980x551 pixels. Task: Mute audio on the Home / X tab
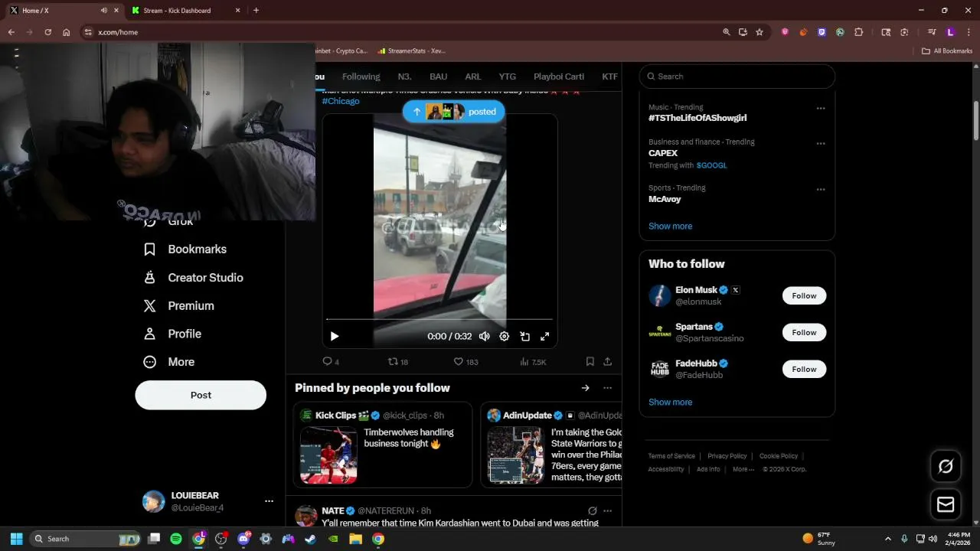click(104, 11)
